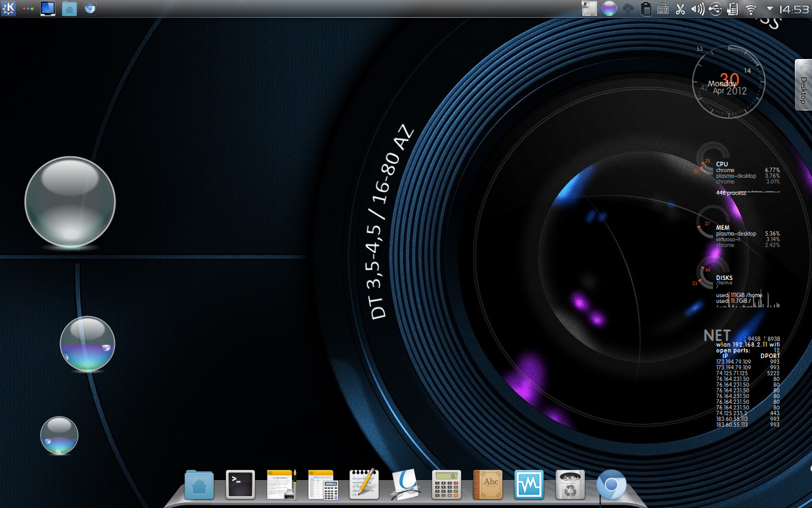Expand hidden system tray icons arrow

770,9
